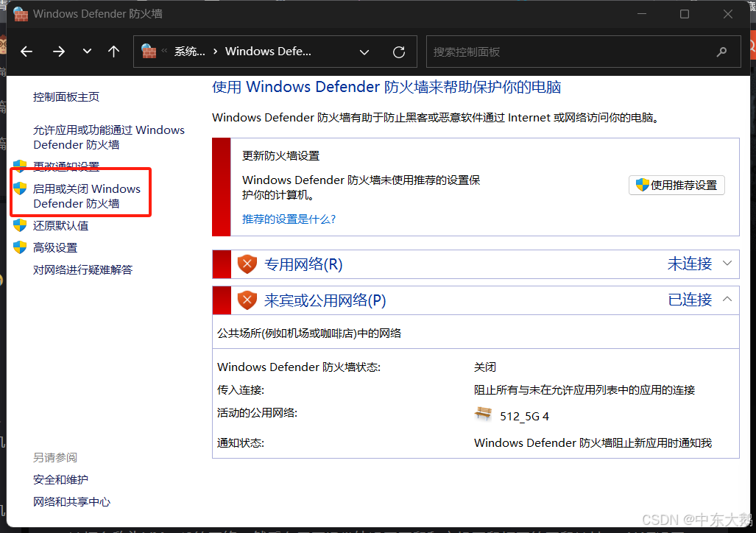The height and width of the screenshot is (533, 756).
Task: Maximize the Windows Defender 防火墙 window
Action: click(685, 14)
